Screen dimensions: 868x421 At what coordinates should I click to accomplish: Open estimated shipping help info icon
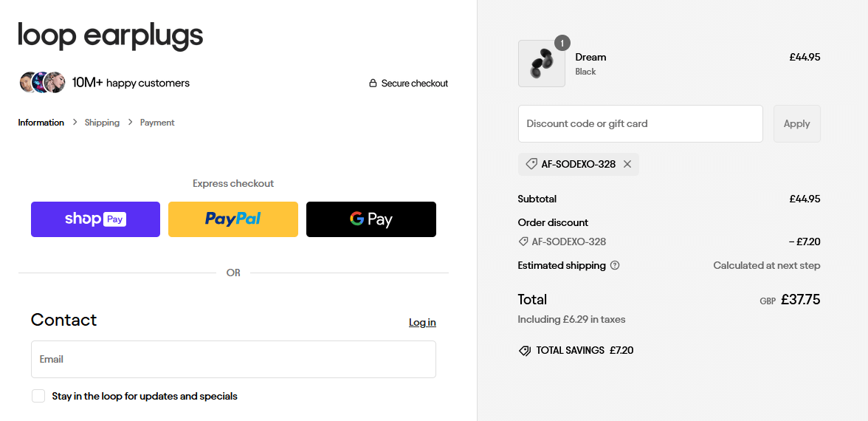[615, 265]
